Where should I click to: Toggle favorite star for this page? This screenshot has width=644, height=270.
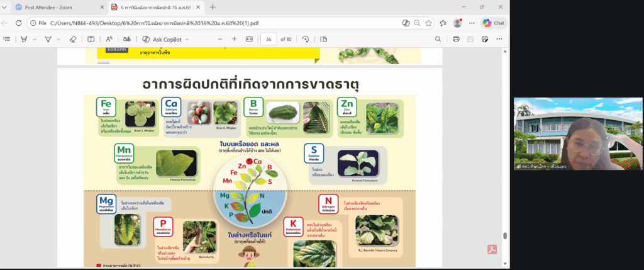pos(428,23)
